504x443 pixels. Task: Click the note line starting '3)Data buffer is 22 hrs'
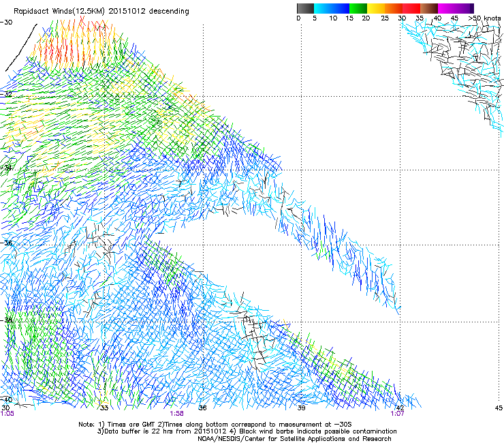(x=247, y=431)
